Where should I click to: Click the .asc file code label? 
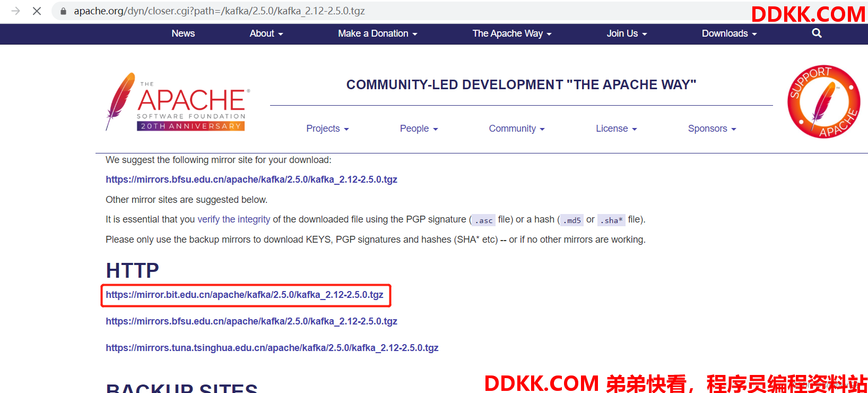tap(483, 220)
